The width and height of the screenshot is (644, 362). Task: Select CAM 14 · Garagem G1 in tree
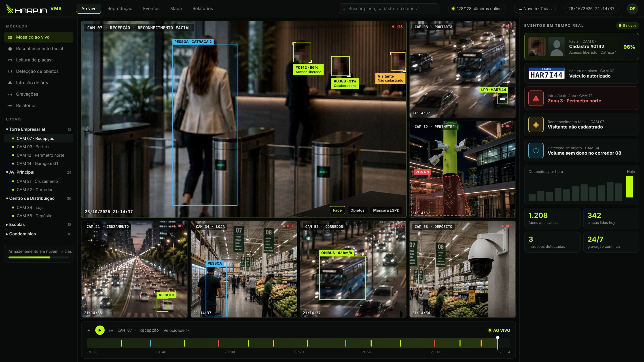[x=38, y=164]
